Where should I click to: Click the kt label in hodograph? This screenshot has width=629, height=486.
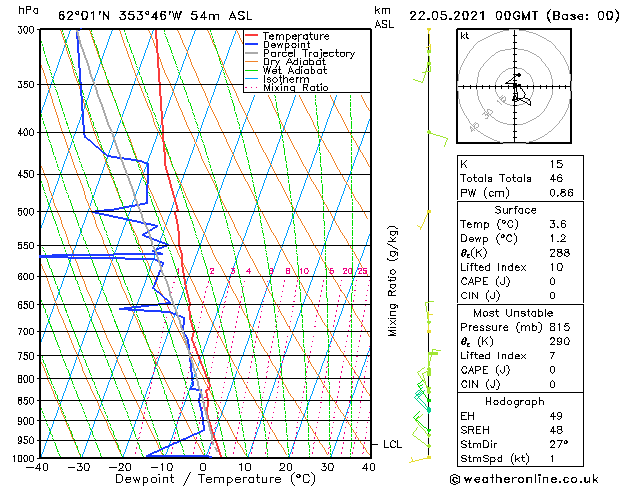coord(465,36)
